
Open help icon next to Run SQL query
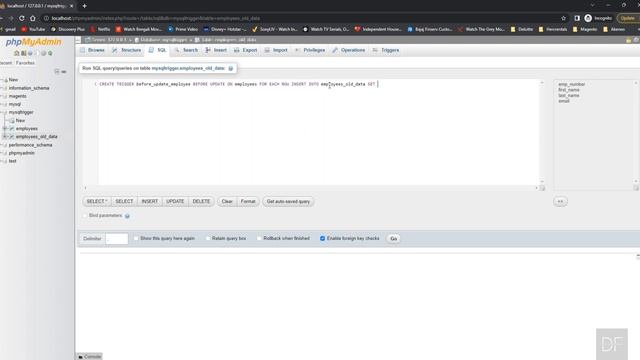click(231, 69)
